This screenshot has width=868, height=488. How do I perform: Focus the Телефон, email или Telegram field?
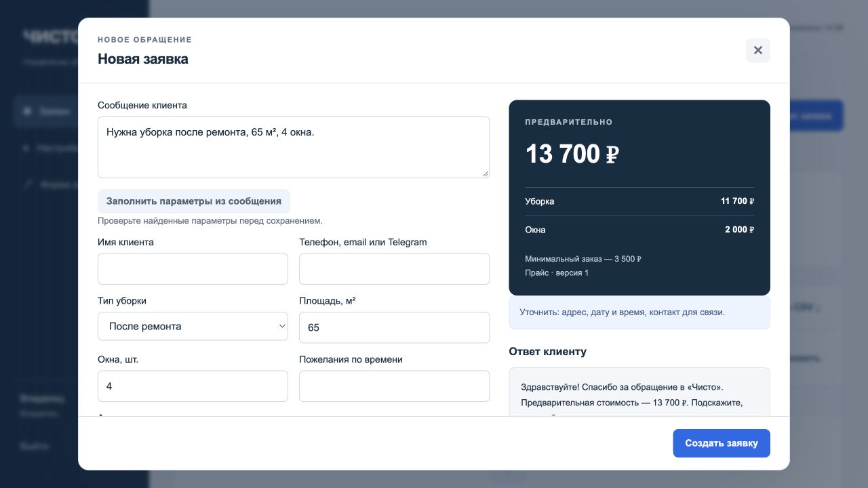394,269
